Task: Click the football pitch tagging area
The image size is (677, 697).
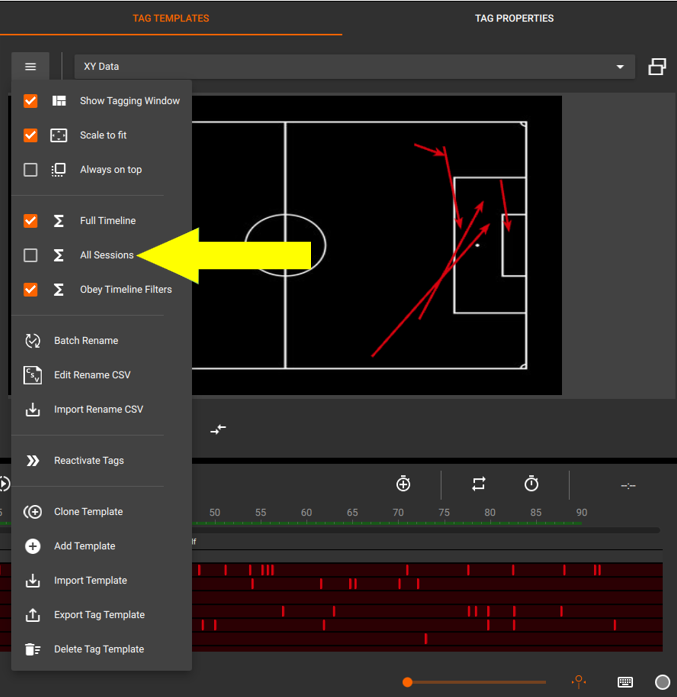Action: 377,245
